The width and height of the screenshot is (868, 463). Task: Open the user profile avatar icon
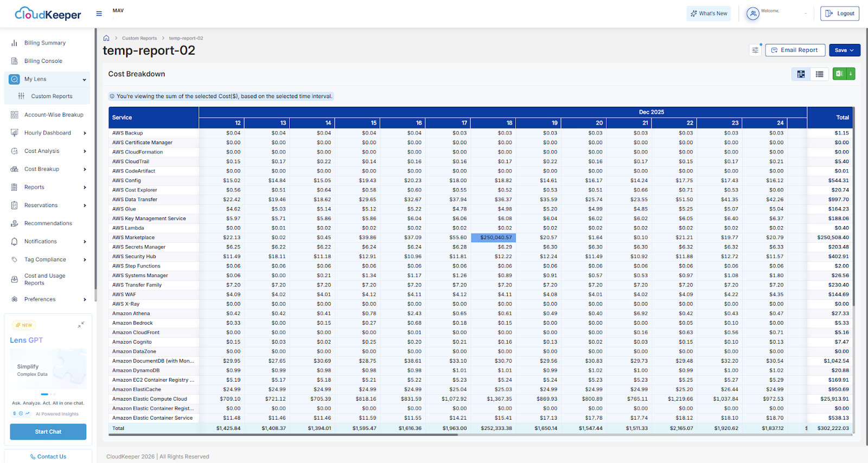(752, 14)
